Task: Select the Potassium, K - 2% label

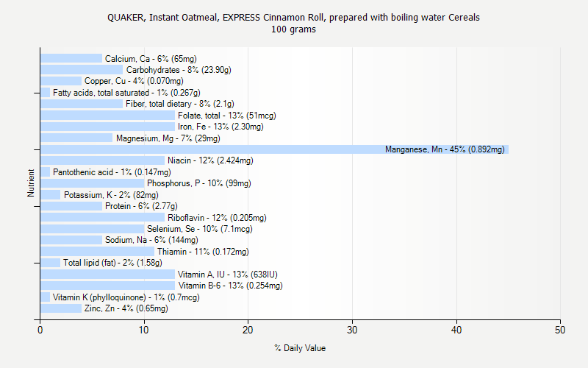Action: pos(111,195)
